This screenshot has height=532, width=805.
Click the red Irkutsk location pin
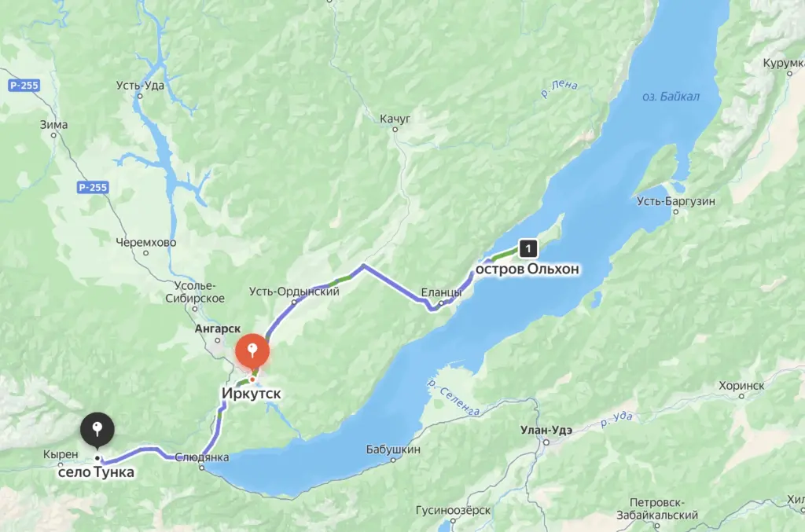(x=252, y=352)
